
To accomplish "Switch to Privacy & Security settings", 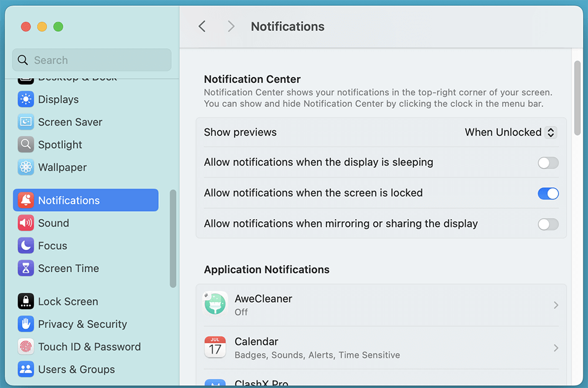I will tap(82, 324).
